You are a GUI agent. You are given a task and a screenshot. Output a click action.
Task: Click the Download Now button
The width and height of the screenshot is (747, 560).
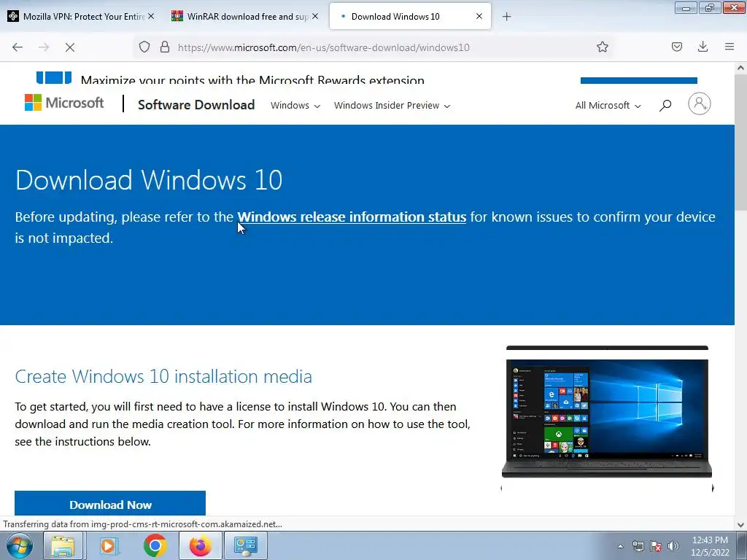tap(110, 504)
